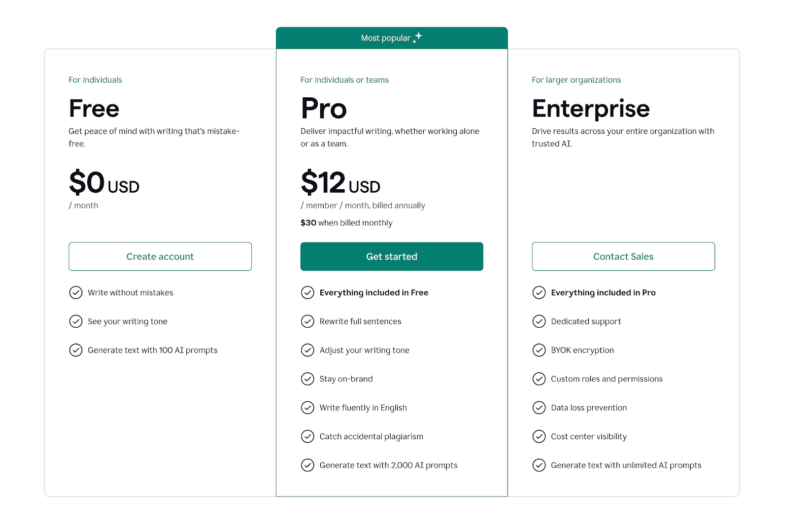Select the Pro plan heading
The image size is (812, 528).
(324, 108)
